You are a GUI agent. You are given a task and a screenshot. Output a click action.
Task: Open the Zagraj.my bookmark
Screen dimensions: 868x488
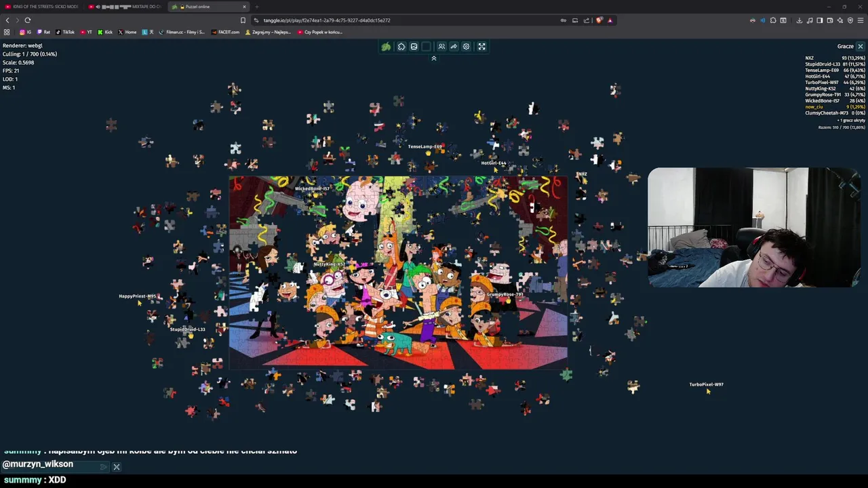268,32
